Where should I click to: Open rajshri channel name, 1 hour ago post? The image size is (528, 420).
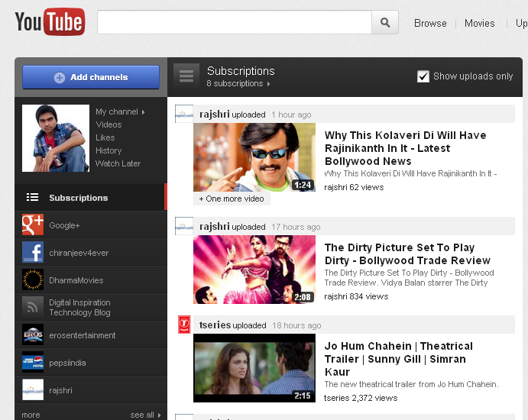click(x=215, y=115)
